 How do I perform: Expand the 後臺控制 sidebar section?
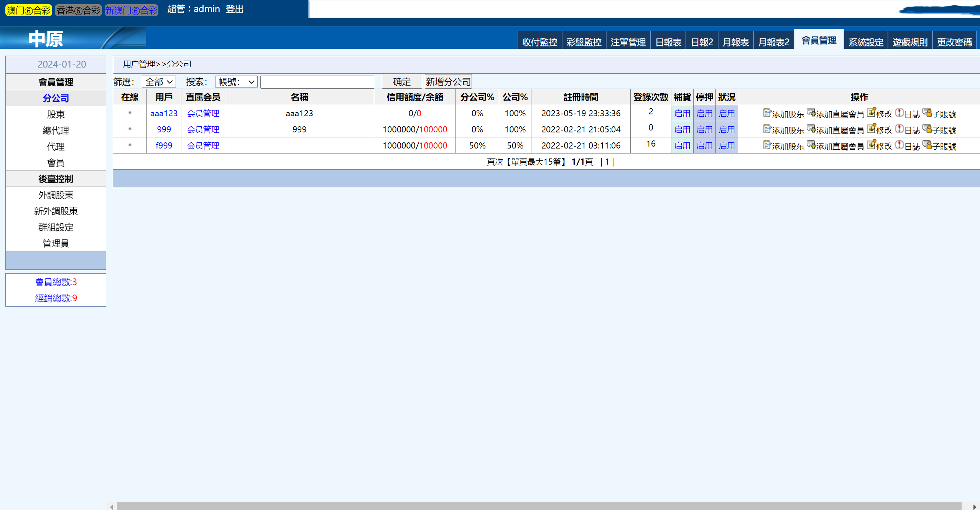[x=56, y=179]
